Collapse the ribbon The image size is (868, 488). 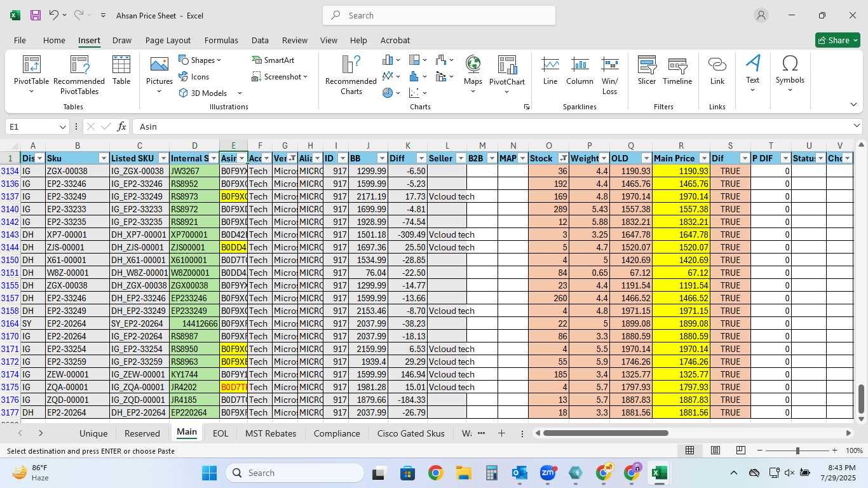tap(853, 104)
